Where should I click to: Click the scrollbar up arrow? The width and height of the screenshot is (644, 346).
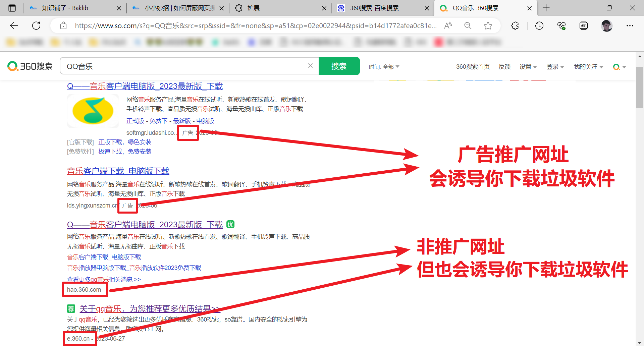click(x=640, y=56)
